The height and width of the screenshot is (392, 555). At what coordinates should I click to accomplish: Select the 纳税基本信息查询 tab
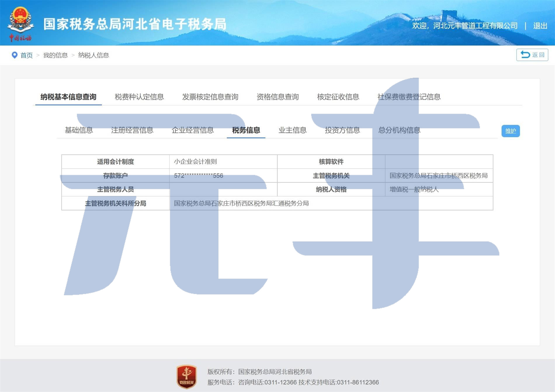click(x=68, y=97)
